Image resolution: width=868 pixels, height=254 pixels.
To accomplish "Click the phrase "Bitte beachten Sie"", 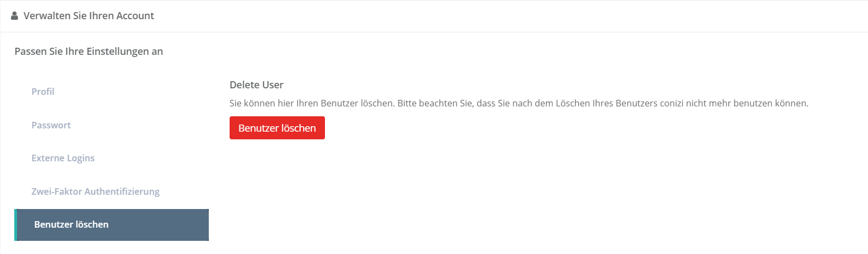I will click(x=435, y=103).
